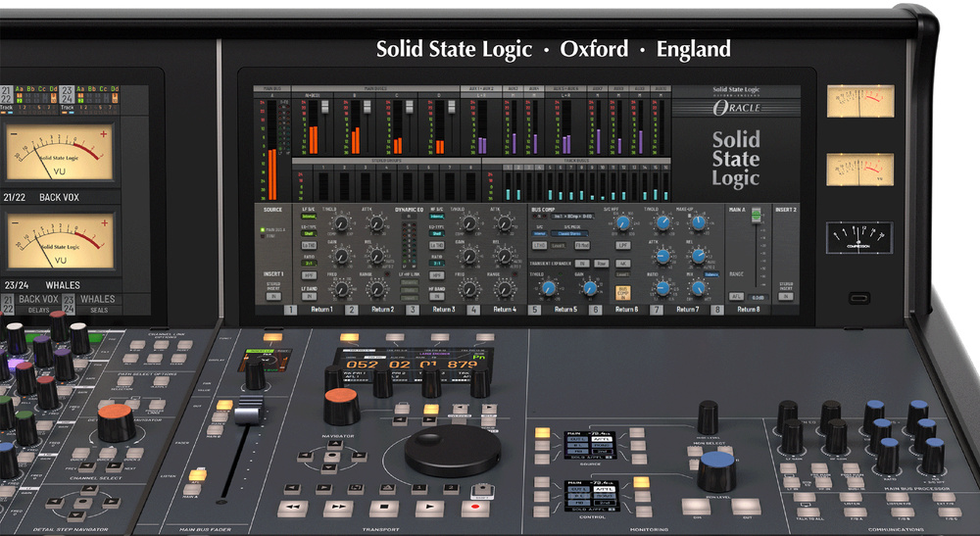Toggle Insert 1 Stereo Insert IN

tap(273, 297)
